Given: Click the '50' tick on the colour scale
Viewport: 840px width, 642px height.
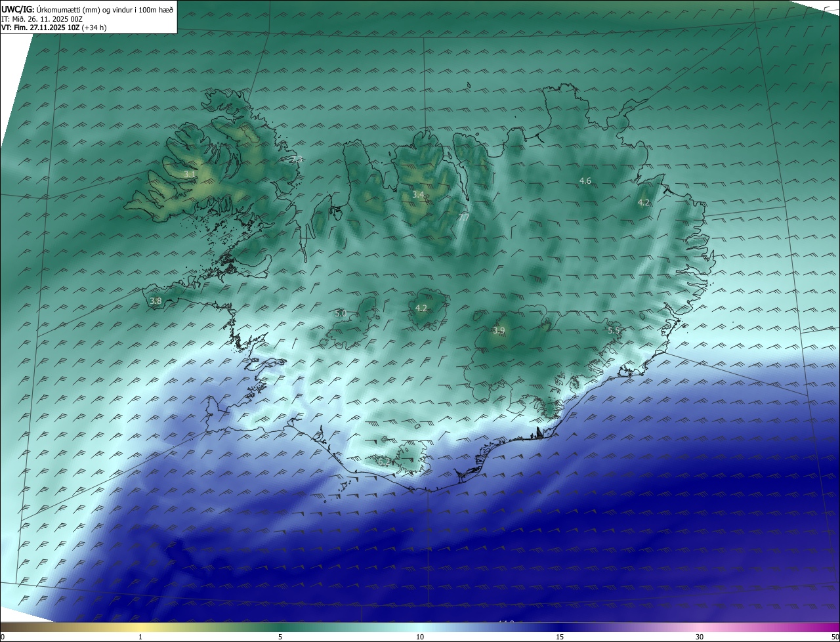Looking at the screenshot, I should pyautogui.click(x=835, y=637).
